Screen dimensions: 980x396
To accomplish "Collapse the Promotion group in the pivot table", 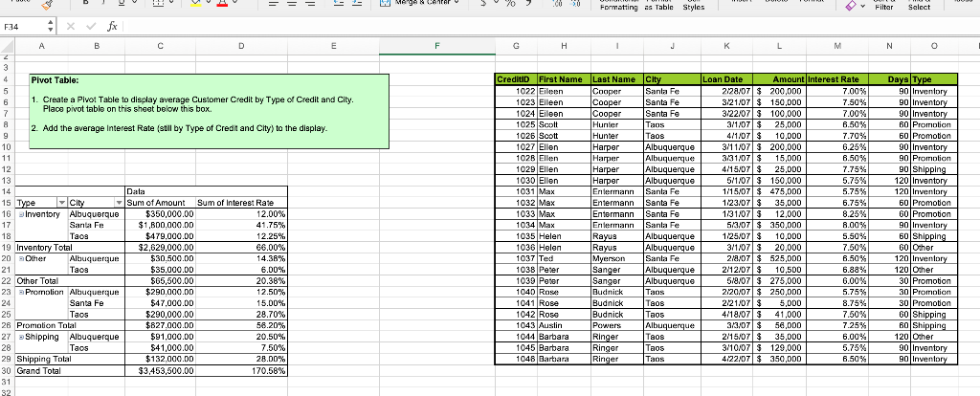I will coord(21,293).
